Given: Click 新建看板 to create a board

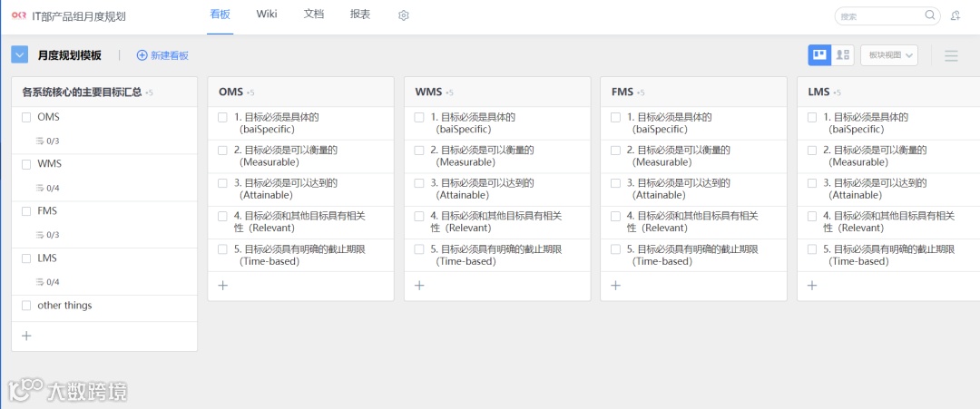Looking at the screenshot, I should (x=162, y=55).
